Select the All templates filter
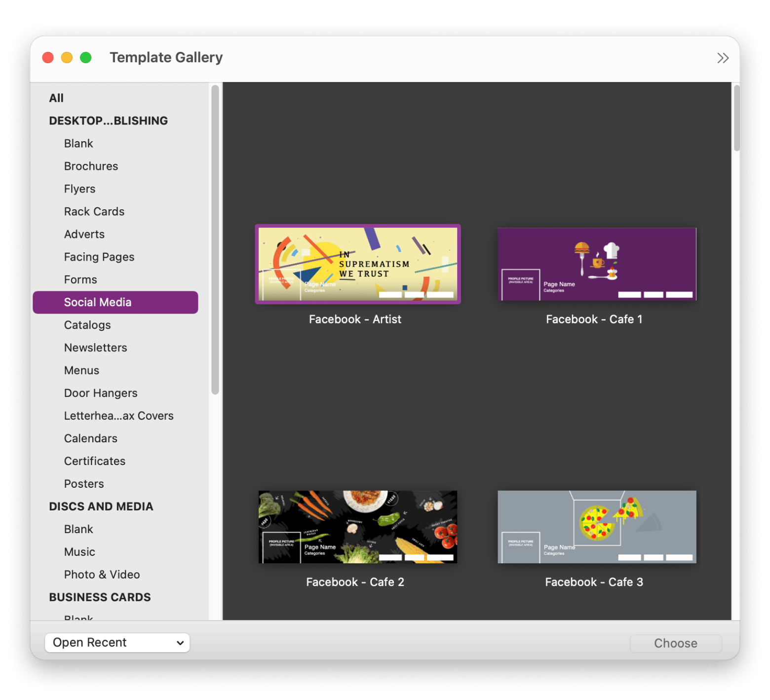This screenshot has width=770, height=700. click(56, 98)
